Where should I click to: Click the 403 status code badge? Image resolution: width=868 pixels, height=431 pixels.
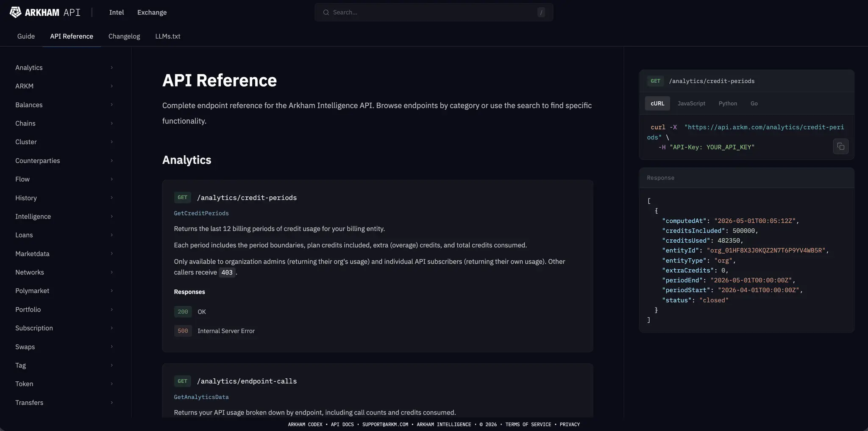tap(227, 272)
